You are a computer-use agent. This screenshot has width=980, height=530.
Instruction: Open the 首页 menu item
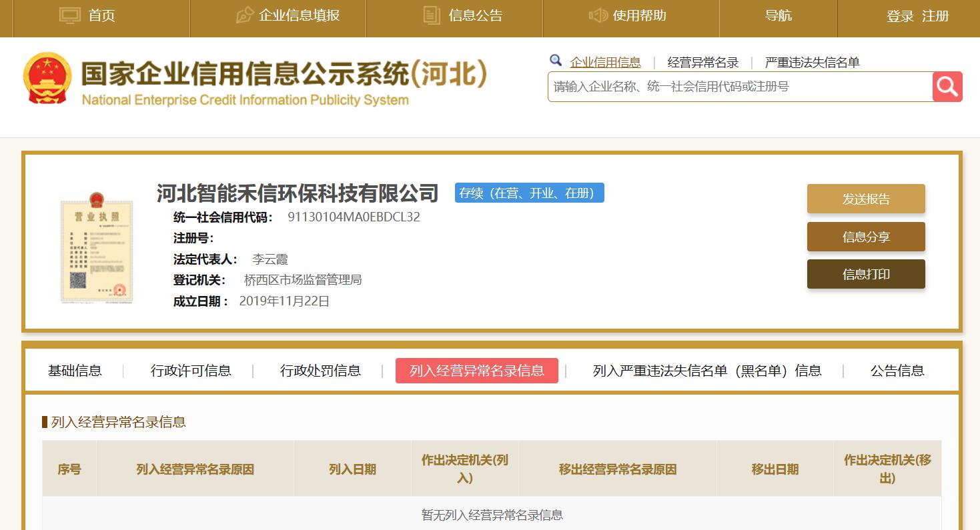[101, 15]
